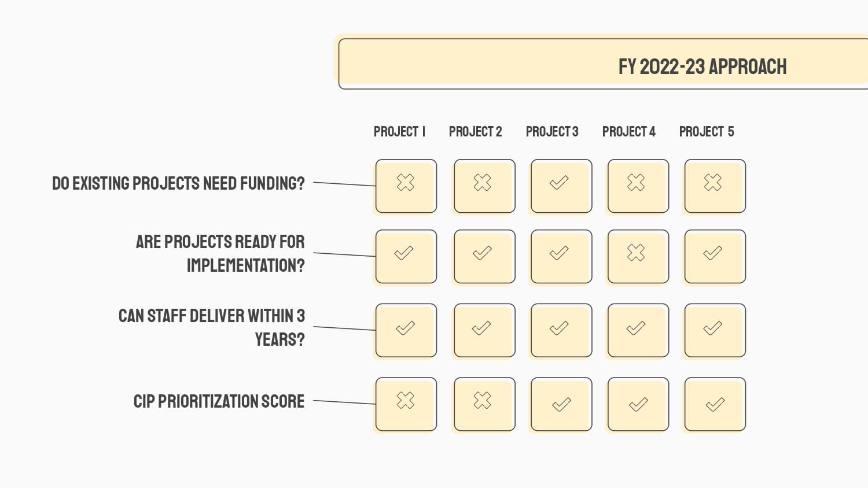The image size is (868, 488).
Task: Click the Project 1 column header
Action: (400, 132)
